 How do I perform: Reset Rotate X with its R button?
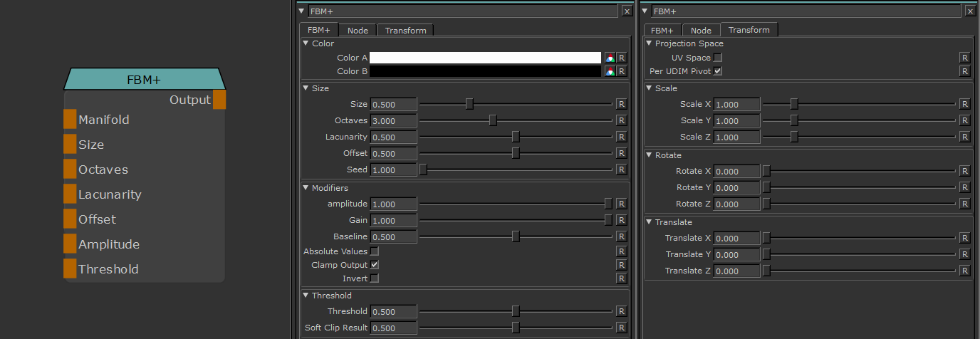[x=964, y=171]
